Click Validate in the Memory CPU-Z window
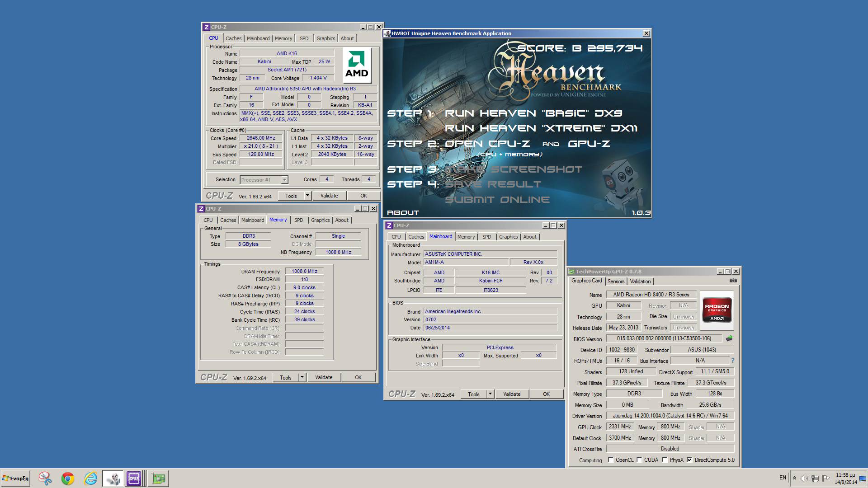The height and width of the screenshot is (488, 868). 324,377
